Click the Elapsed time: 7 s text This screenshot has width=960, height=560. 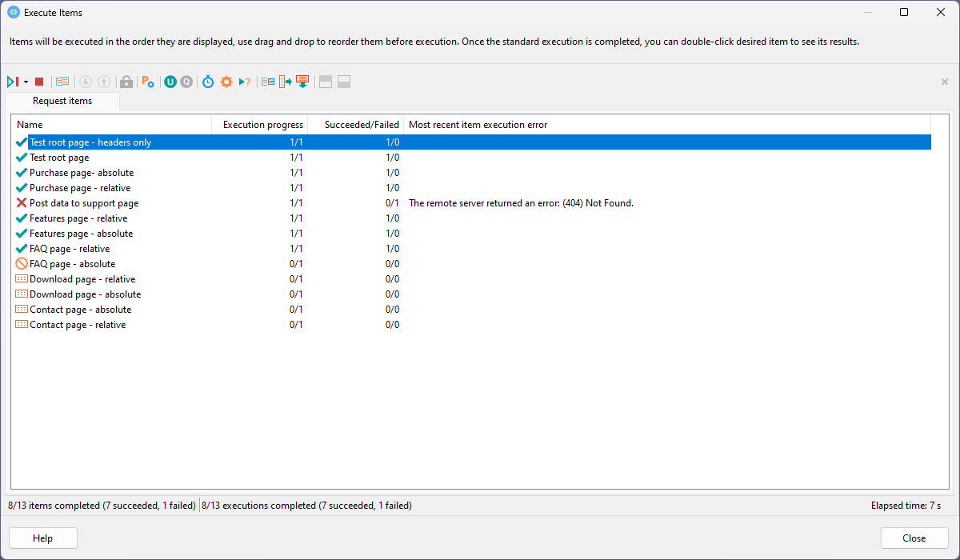click(x=906, y=506)
